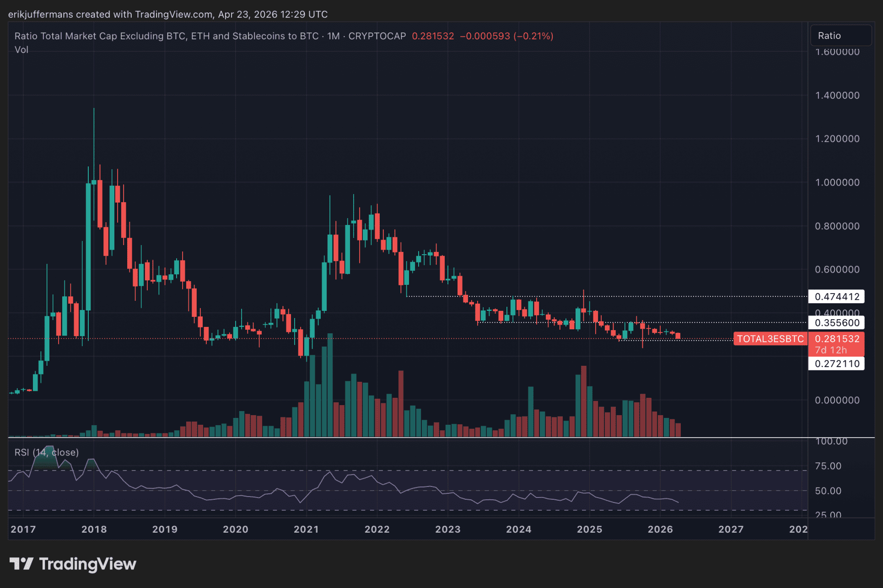
Task: Click the Ratio box in the price scale
Action: click(x=840, y=36)
